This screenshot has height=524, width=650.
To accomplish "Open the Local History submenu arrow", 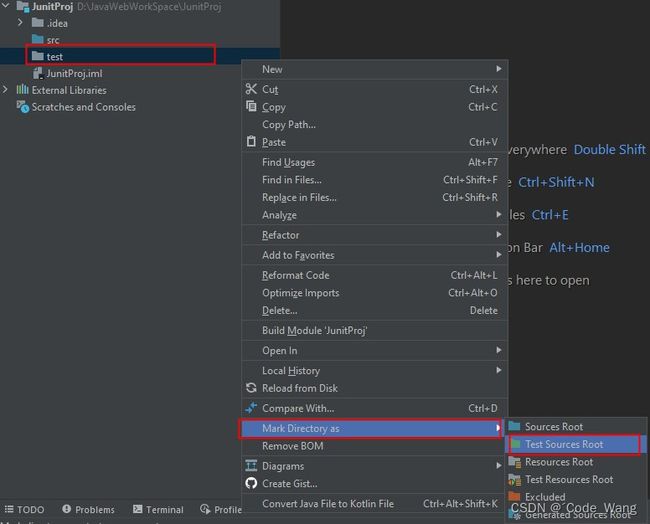I will click(x=499, y=370).
